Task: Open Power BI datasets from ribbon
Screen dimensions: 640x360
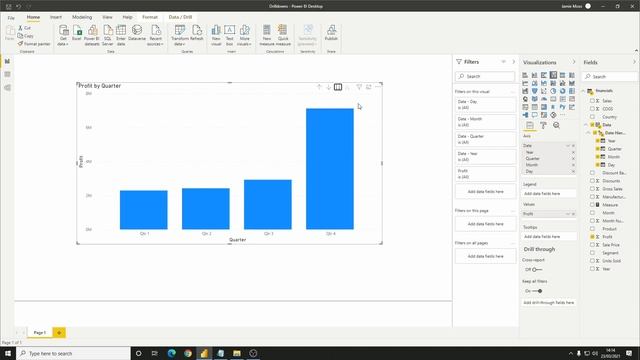Action: coord(92,35)
